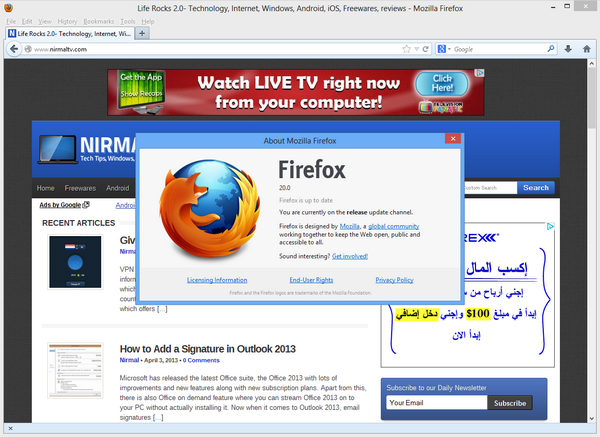Open the global community link
This screenshot has height=437, width=600.
pos(393,226)
